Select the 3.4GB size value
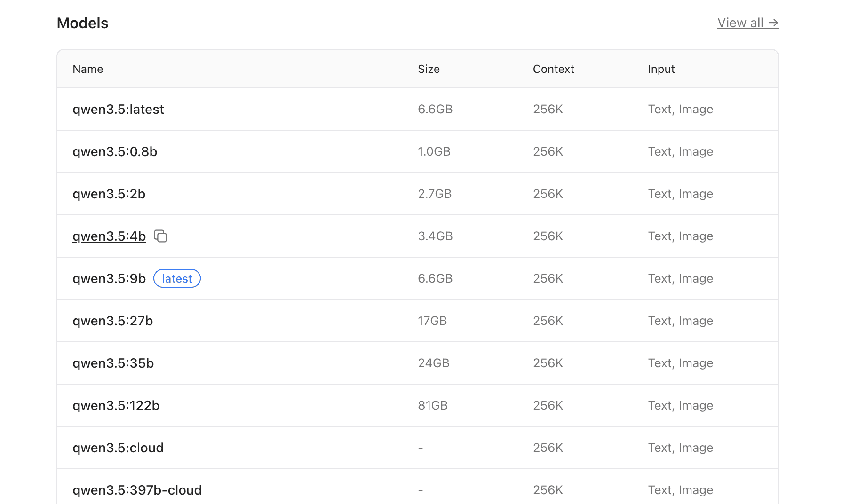This screenshot has height=504, width=858. (x=435, y=236)
